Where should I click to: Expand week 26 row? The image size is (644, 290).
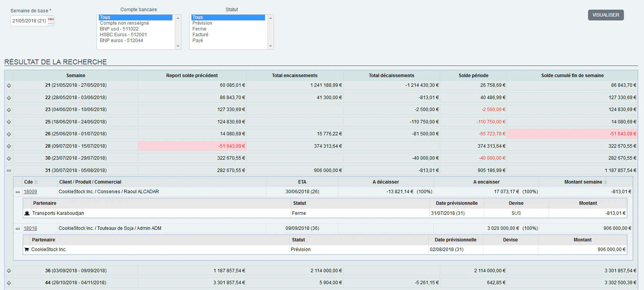click(9, 134)
